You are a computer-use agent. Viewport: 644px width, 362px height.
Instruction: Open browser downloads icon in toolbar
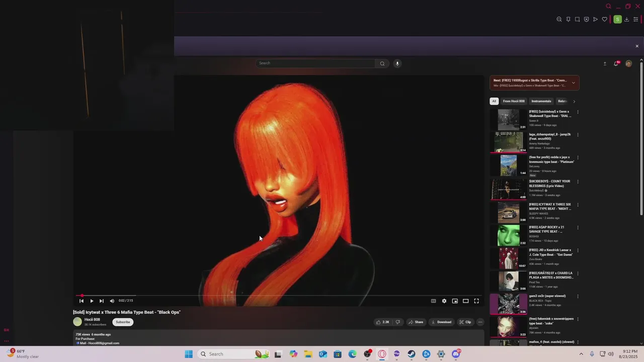(x=626, y=19)
